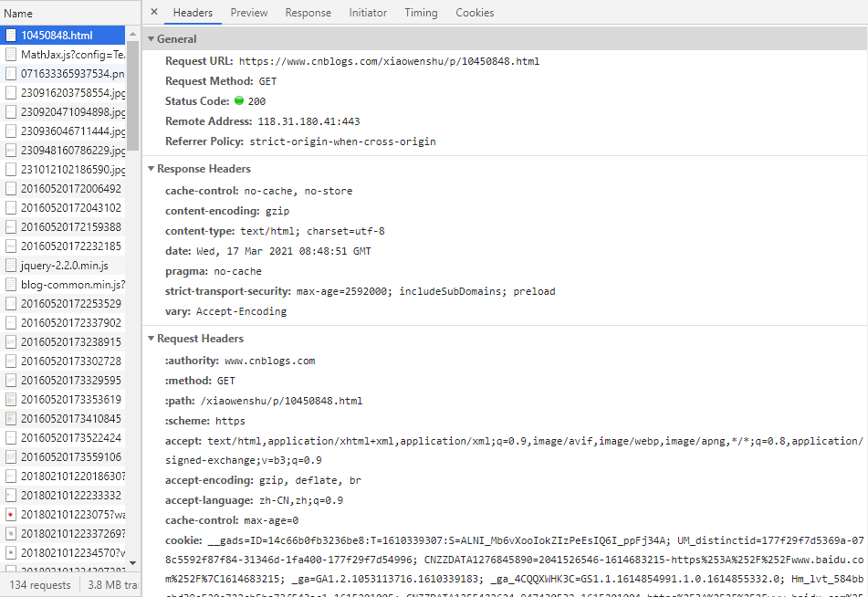This screenshot has width=868, height=597.
Task: Click request list scrollbar down arrow
Action: point(133,562)
